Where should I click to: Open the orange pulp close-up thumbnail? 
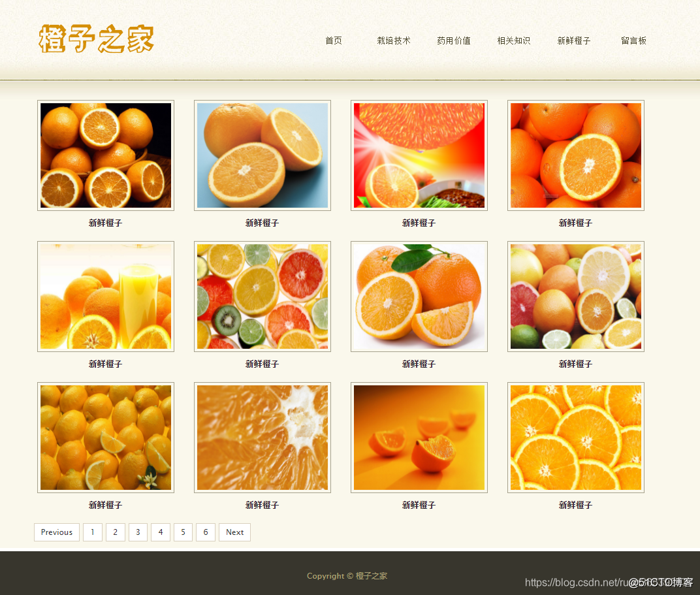tap(262, 437)
